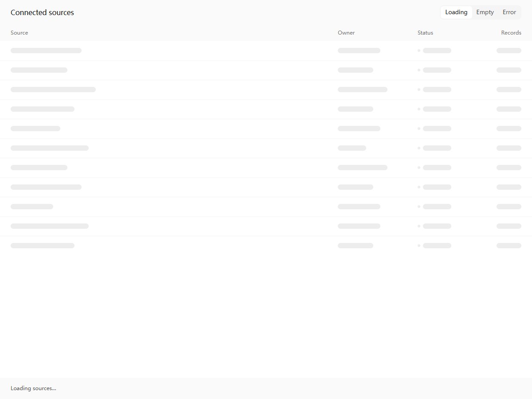This screenshot has height=399, width=532.
Task: Click the first row's records placeholder
Action: pyautogui.click(x=509, y=51)
